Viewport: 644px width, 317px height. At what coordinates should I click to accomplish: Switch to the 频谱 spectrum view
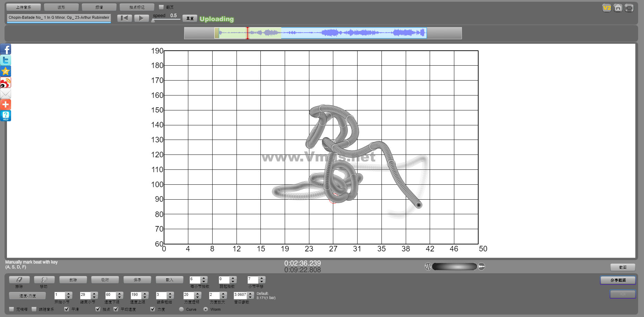pyautogui.click(x=99, y=7)
